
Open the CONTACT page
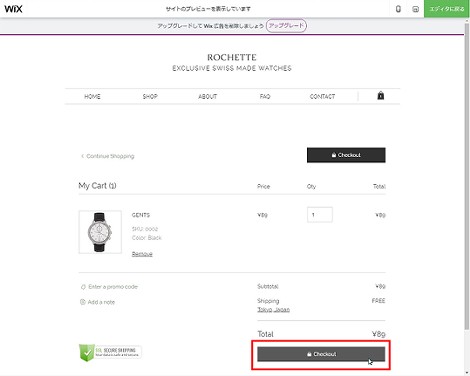click(322, 97)
